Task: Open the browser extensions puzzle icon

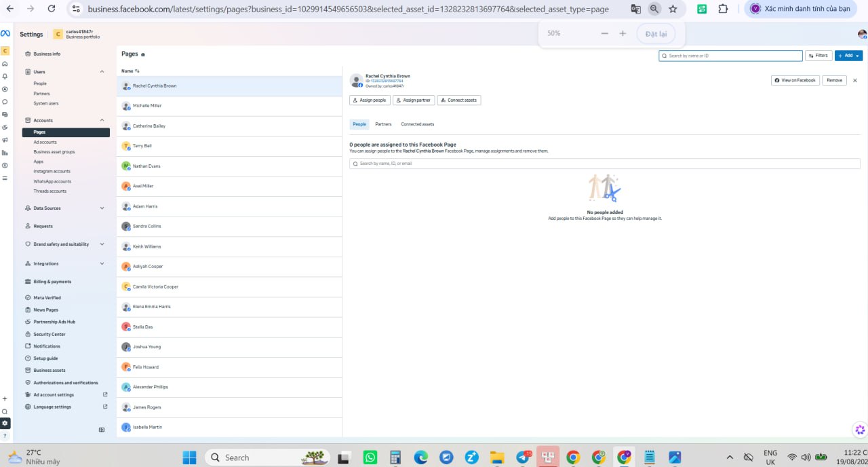Action: (x=723, y=9)
